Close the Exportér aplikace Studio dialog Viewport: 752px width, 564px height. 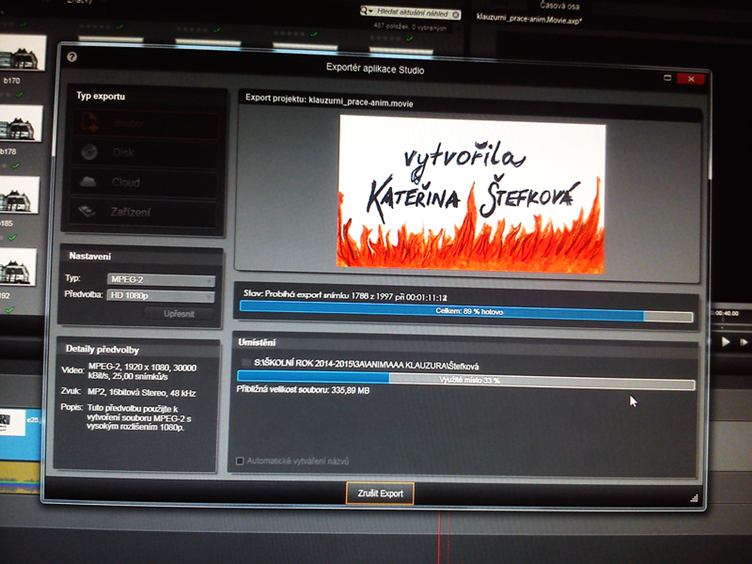coord(691,79)
